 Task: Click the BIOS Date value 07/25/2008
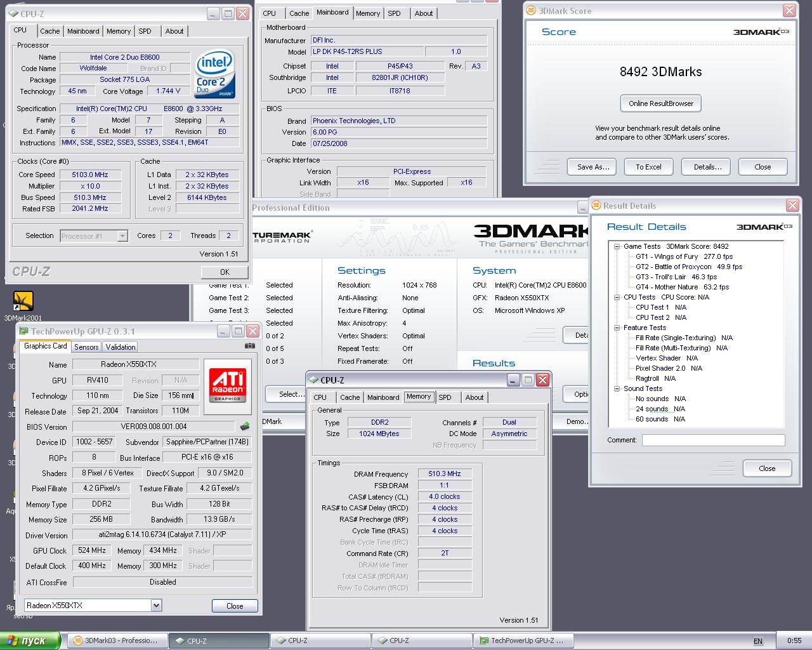[399, 143]
